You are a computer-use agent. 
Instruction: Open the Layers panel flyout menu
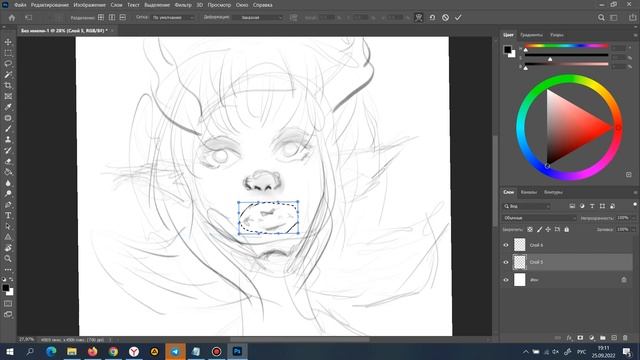tap(635, 192)
